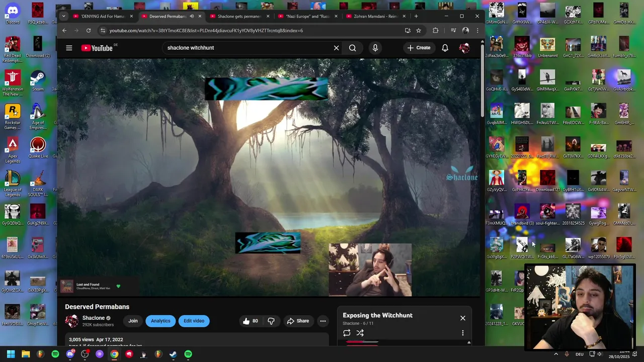The width and height of the screenshot is (644, 362).
Task: Open the Apex Legends desktop icon
Action: click(13, 150)
